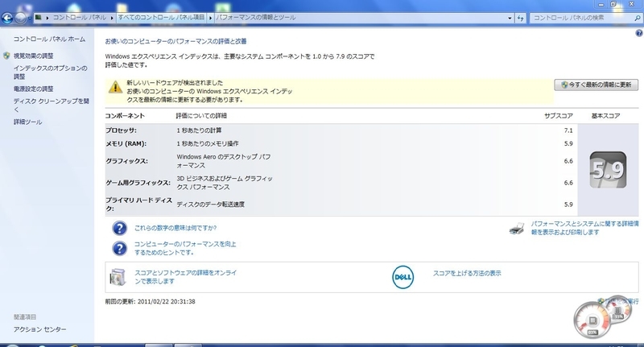The image size is (644, 347).
Task: Click the Dell logo icon
Action: click(x=403, y=277)
